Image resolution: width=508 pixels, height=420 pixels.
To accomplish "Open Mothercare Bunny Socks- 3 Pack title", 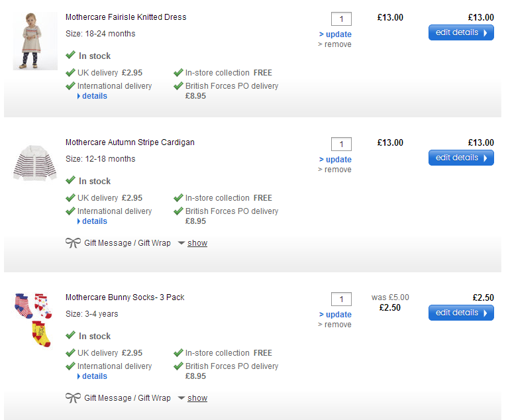I will pyautogui.click(x=125, y=297).
